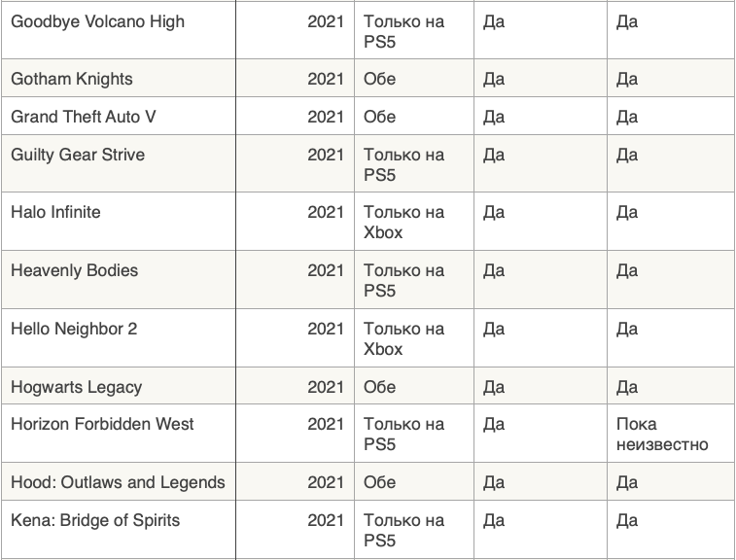
Task: Click 'Обе' in the Hogwarts Legacy row
Action: pos(380,387)
